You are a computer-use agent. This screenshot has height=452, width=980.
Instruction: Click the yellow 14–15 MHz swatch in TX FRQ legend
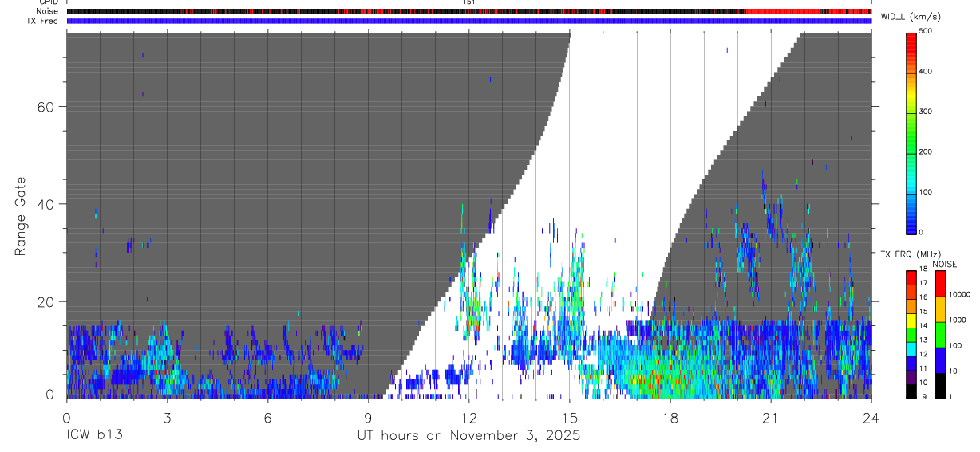pyautogui.click(x=911, y=320)
